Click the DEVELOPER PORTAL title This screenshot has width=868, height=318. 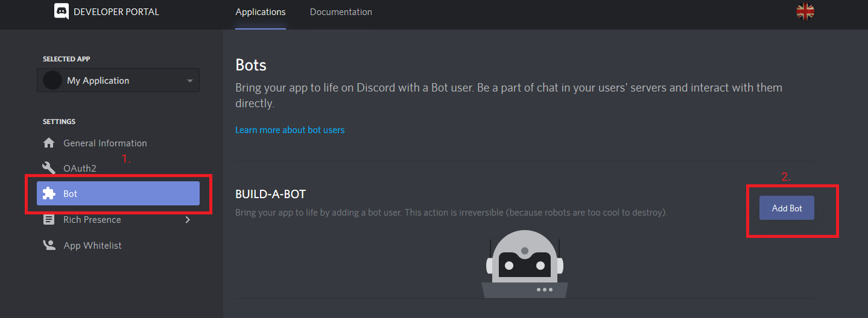116,11
